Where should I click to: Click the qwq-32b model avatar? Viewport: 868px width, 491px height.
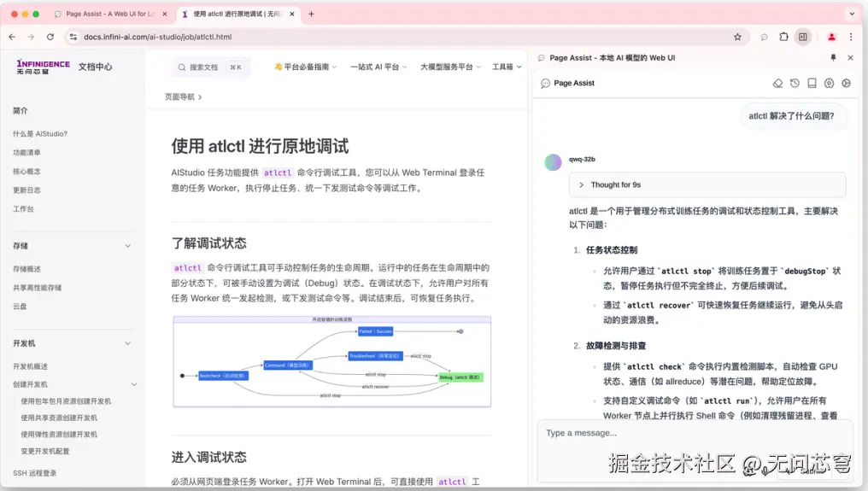click(x=553, y=162)
